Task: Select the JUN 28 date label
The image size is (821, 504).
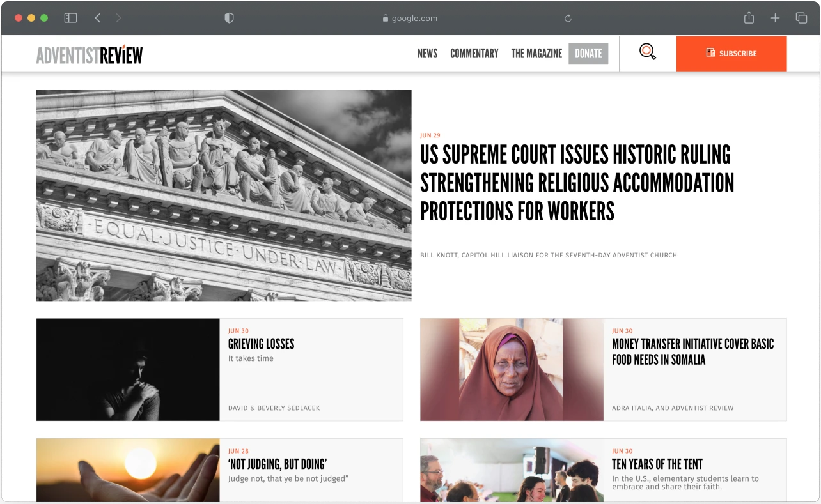Action: pos(238,451)
